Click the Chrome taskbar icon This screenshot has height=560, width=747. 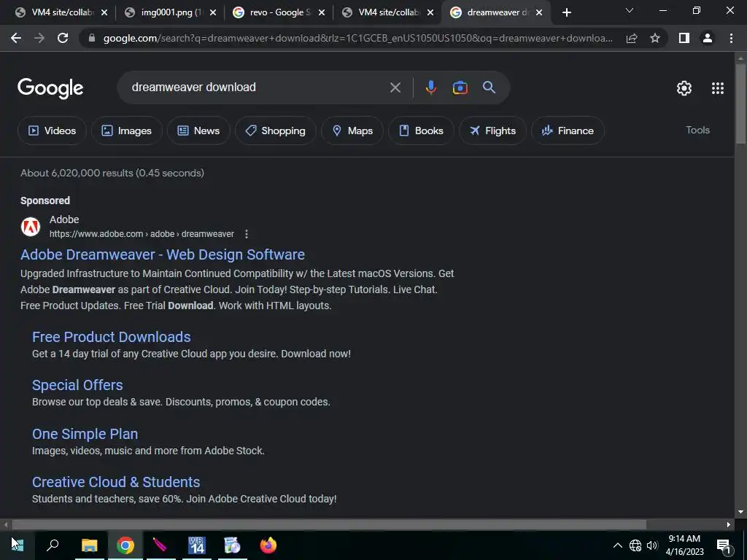click(125, 545)
